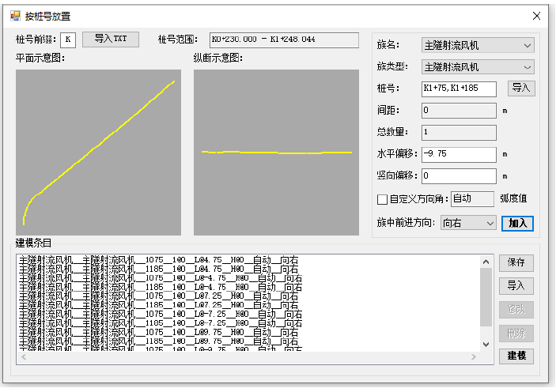Screen dimensions: 556x392
Task: Click the 修改 button
Action: point(516,310)
